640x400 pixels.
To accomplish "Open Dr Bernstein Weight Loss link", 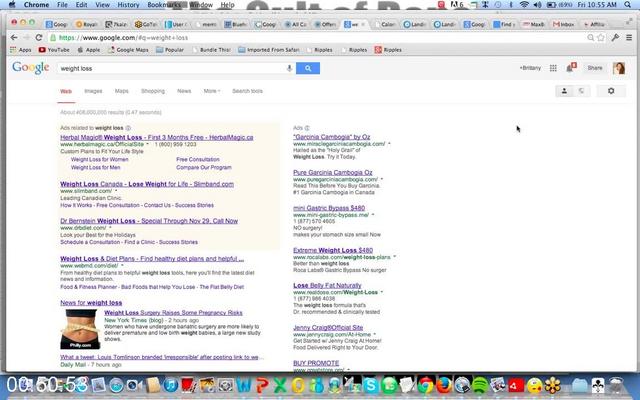I will [x=149, y=221].
